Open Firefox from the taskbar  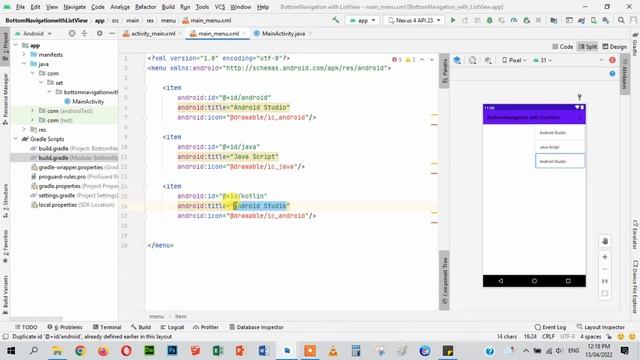pyautogui.click(x=103, y=351)
